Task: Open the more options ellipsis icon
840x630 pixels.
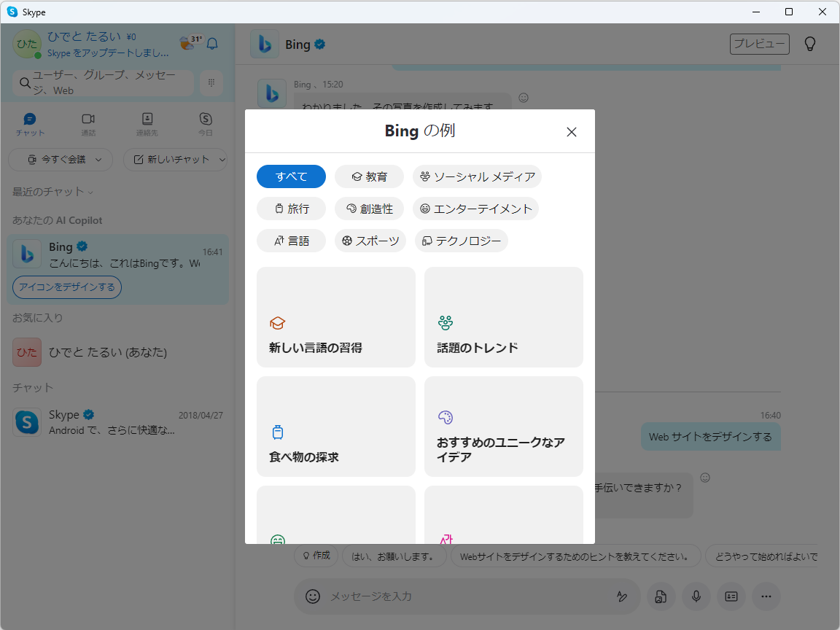Action: pos(766,596)
